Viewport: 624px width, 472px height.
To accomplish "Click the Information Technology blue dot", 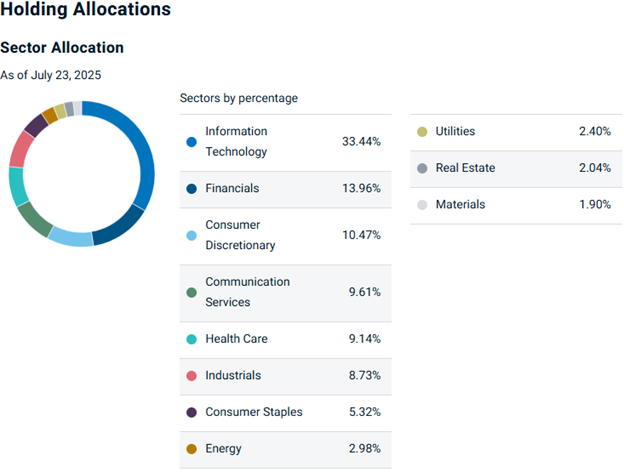I will (x=191, y=142).
